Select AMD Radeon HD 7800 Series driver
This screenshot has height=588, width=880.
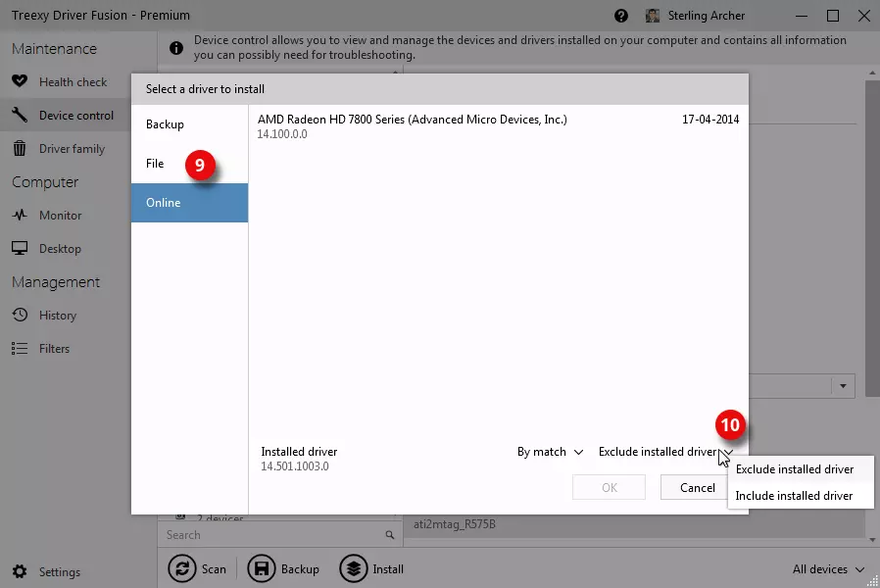coord(499,126)
